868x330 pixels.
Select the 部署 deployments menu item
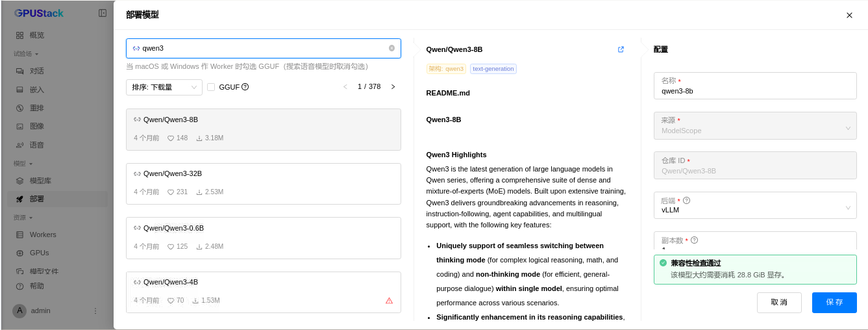[57, 199]
